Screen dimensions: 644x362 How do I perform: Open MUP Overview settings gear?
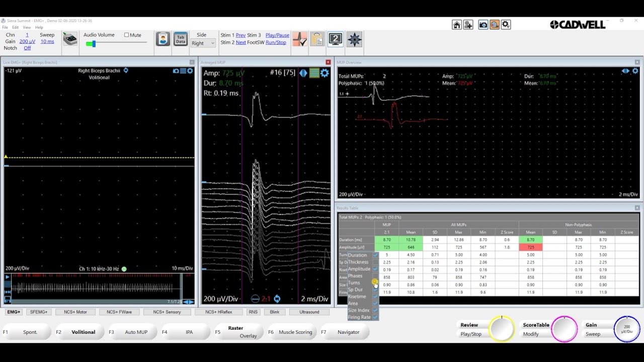tap(635, 71)
